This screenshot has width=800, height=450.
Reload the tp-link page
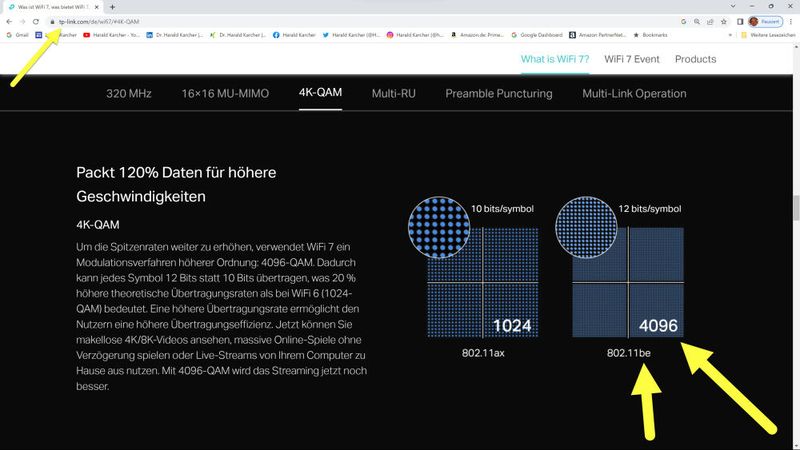click(36, 21)
